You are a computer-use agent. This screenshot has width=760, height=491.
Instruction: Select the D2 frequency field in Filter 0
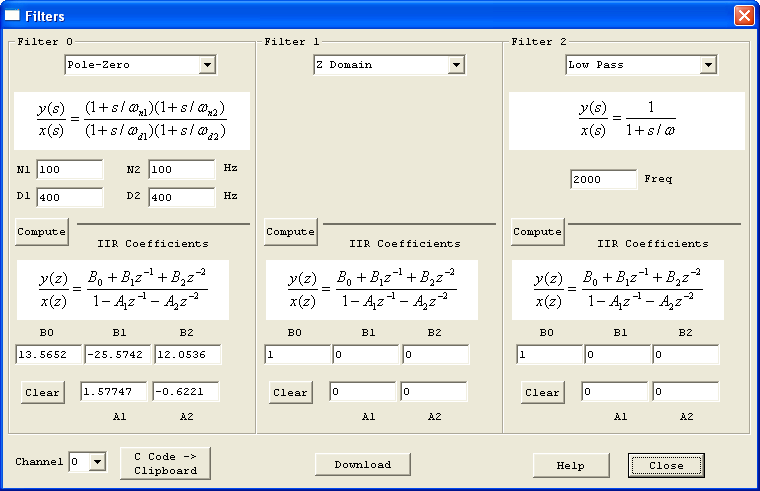[182, 197]
